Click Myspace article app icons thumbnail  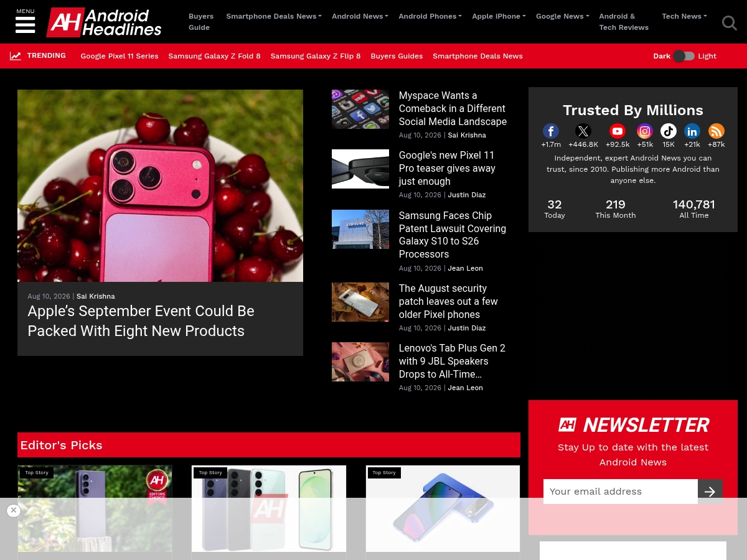pos(360,109)
